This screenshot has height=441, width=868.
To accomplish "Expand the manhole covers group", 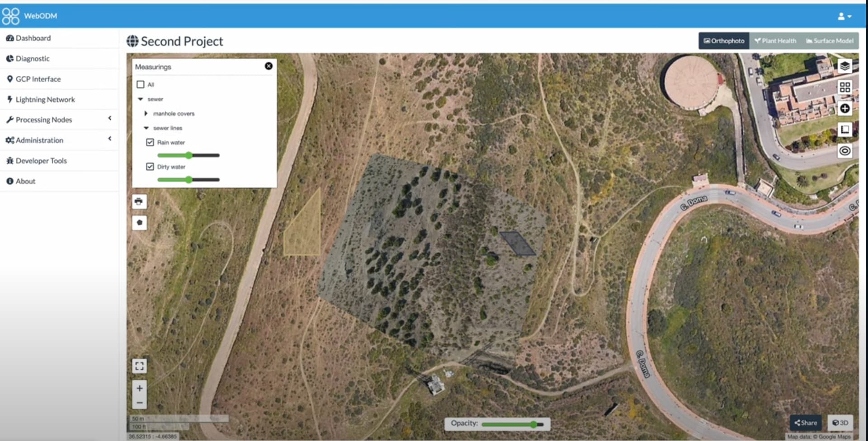I will (146, 113).
